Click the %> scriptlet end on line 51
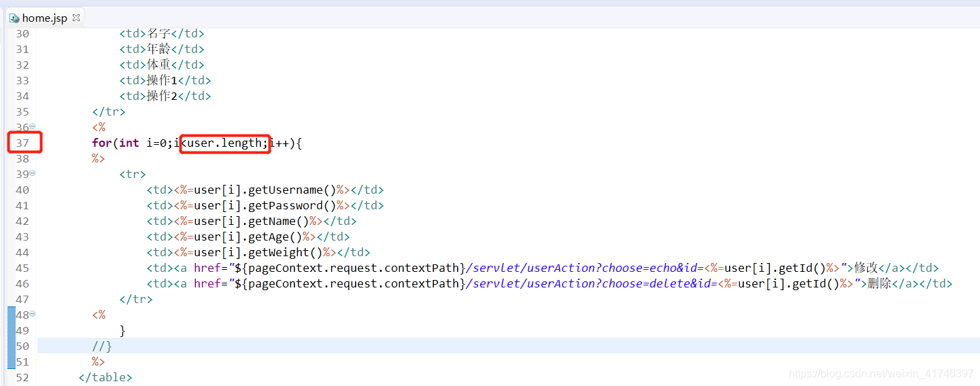 tap(99, 362)
